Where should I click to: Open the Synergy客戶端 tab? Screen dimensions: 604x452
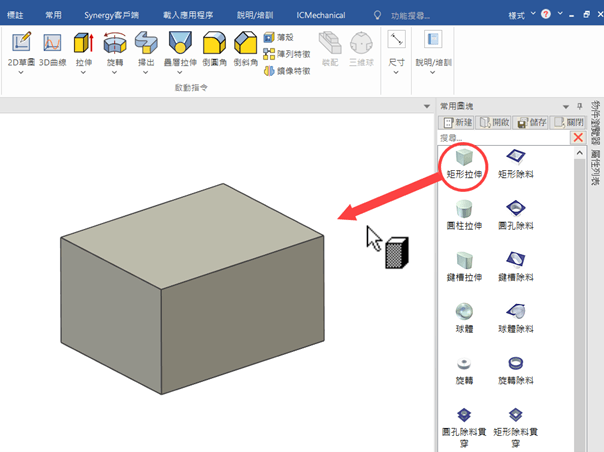pos(111,15)
